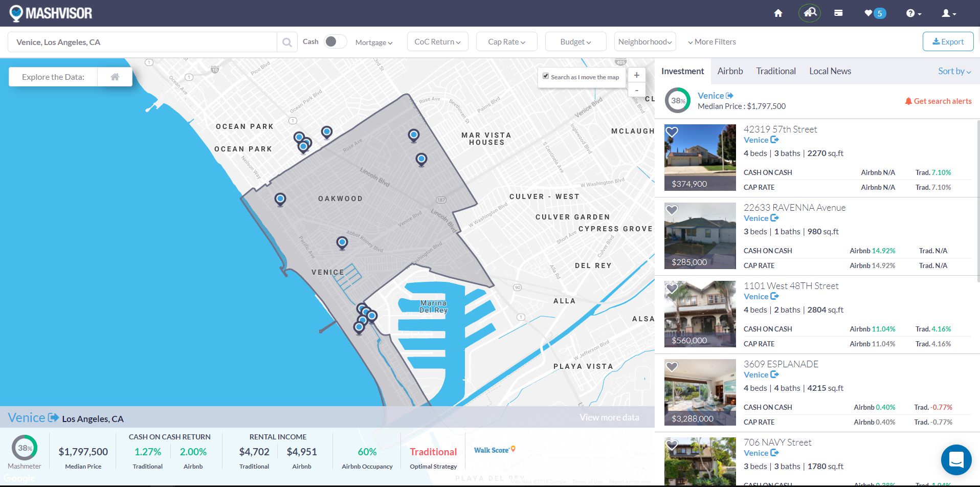Viewport: 980px width, 487px height.
Task: Expand the CoC Return filter dropdown
Action: pyautogui.click(x=437, y=42)
